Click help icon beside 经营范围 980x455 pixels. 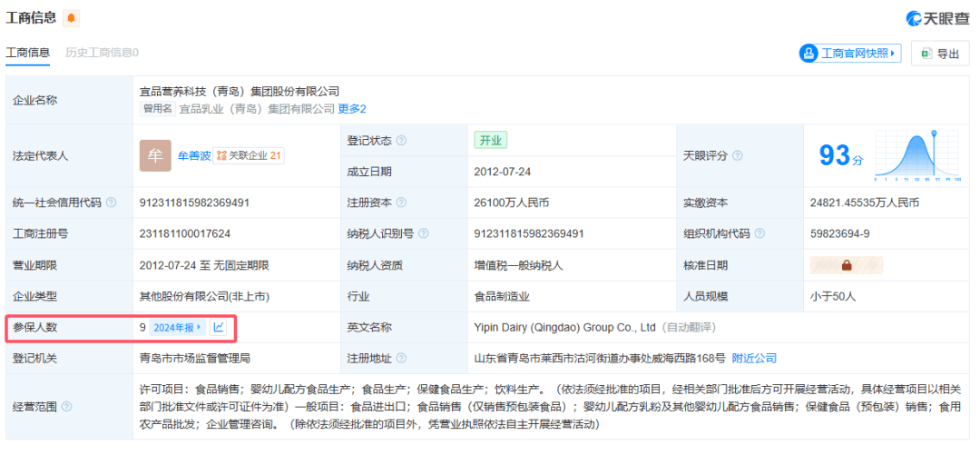point(66,407)
